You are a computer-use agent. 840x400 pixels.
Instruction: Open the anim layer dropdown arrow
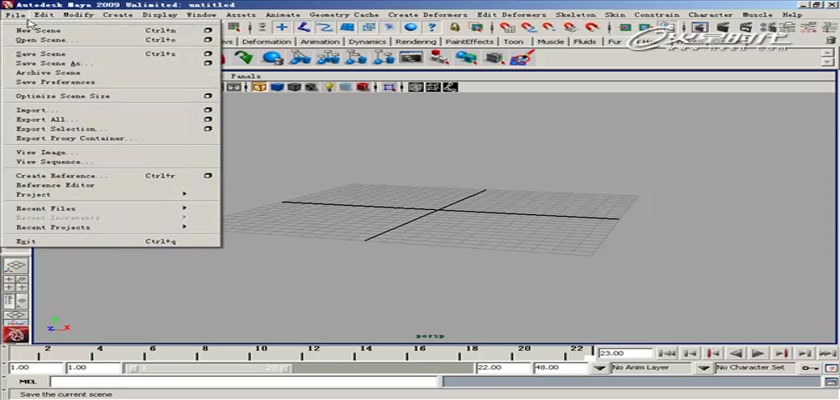pos(601,368)
